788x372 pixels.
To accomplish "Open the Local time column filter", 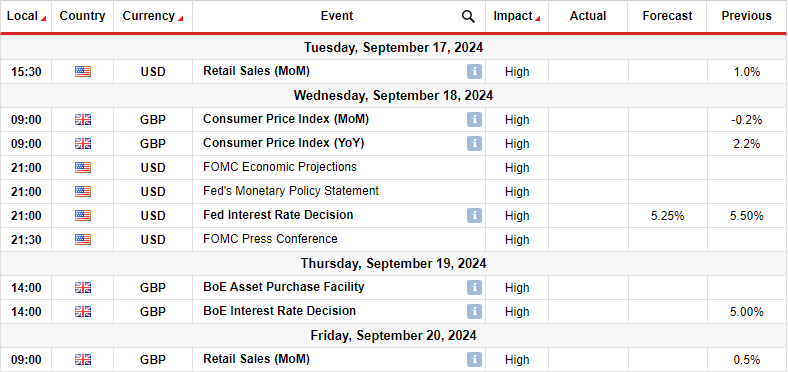I will click(44, 19).
